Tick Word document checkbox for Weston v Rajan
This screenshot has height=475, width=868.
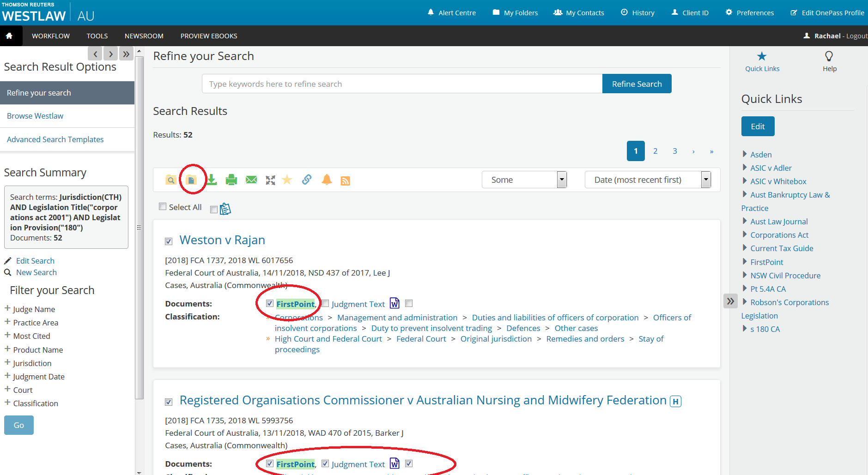[409, 303]
